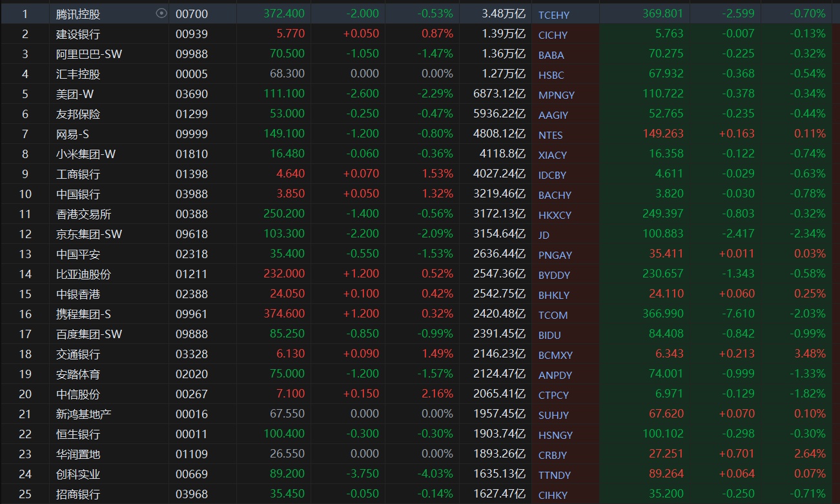The height and width of the screenshot is (504, 840).
Task: Open ADR ticker TCEHY
Action: pos(554,15)
